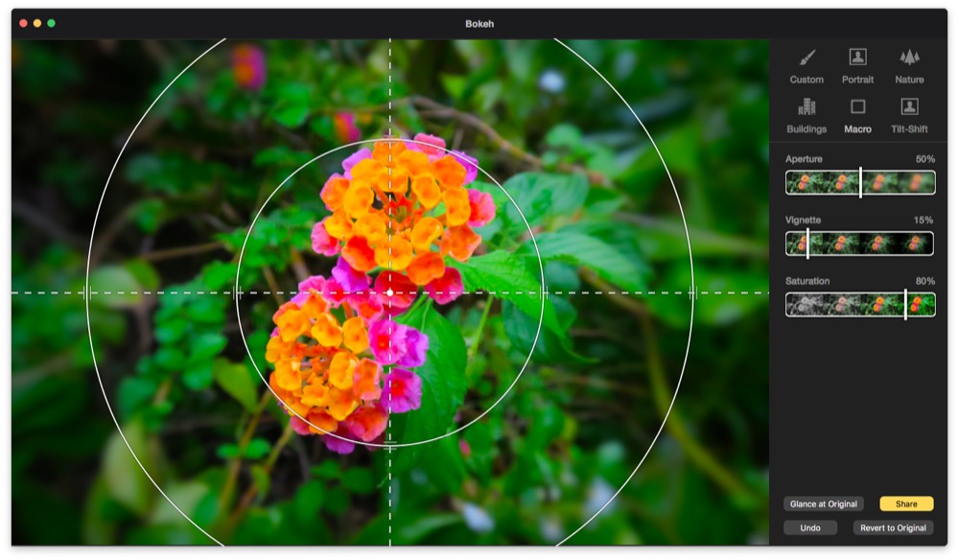The height and width of the screenshot is (560, 959).
Task: Click the inner circle's bottom handle
Action: click(x=389, y=444)
